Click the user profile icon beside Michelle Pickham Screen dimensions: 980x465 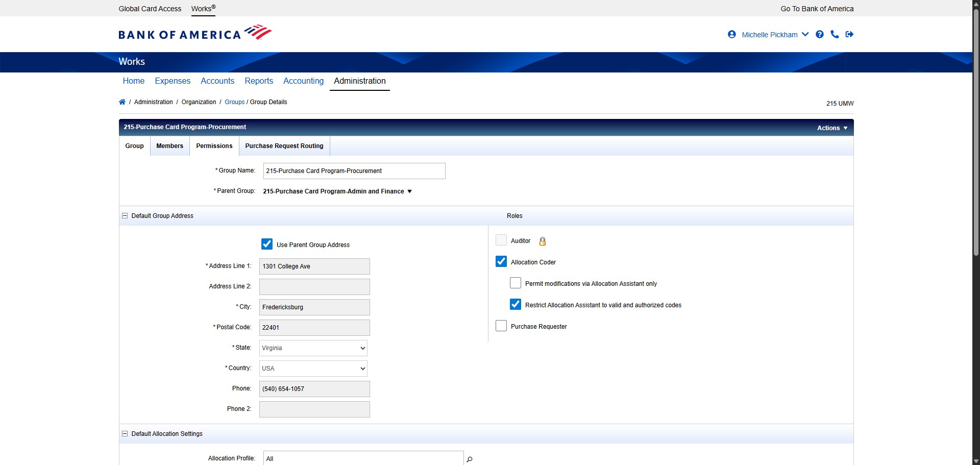coord(732,34)
